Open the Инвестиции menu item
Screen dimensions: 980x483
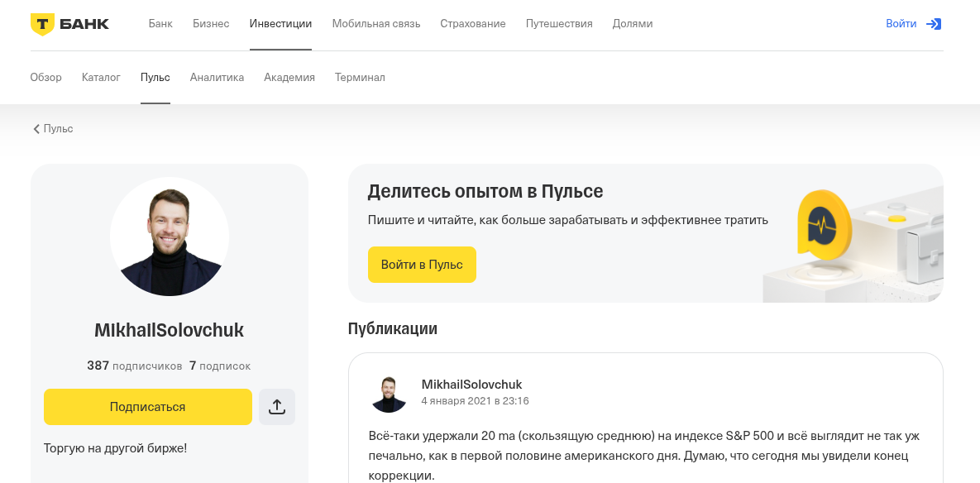[x=280, y=23]
